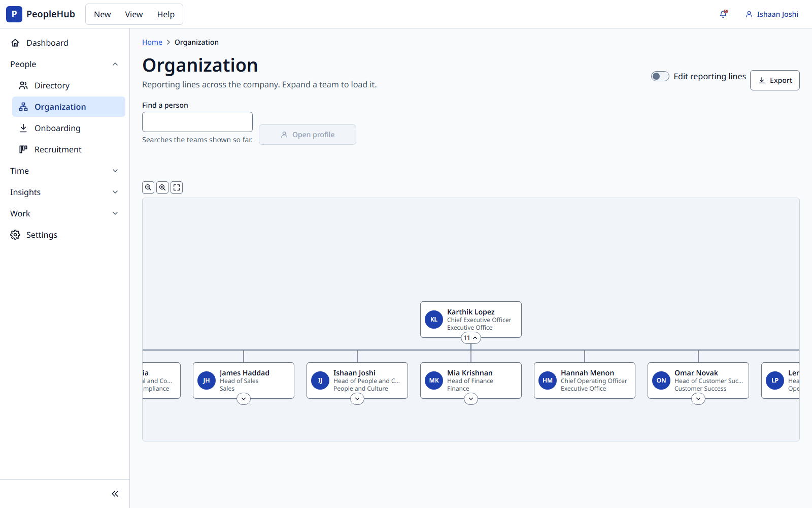Expand James Haddad's team
The height and width of the screenshot is (508, 812).
pyautogui.click(x=244, y=399)
